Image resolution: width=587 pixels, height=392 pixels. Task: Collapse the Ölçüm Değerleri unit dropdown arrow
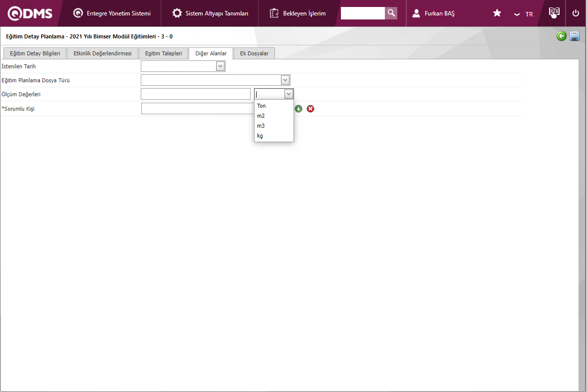289,94
